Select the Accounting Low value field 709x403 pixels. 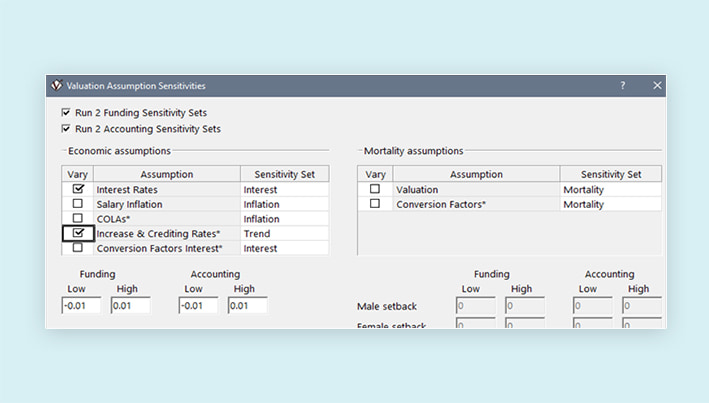click(199, 305)
